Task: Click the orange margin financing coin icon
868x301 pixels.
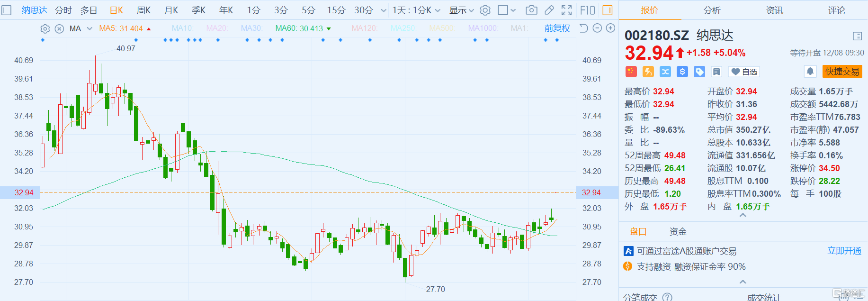Action: pos(628,266)
